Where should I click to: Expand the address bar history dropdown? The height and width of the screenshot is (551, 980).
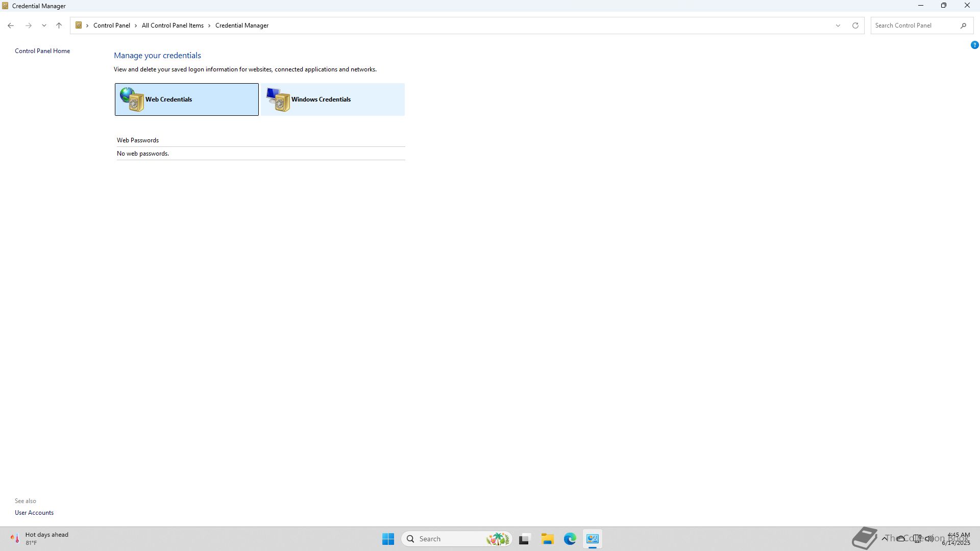(x=838, y=26)
